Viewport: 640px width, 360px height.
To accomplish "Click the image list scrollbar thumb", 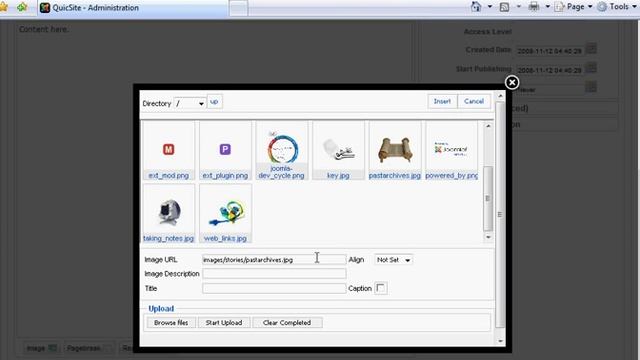I will [488, 198].
